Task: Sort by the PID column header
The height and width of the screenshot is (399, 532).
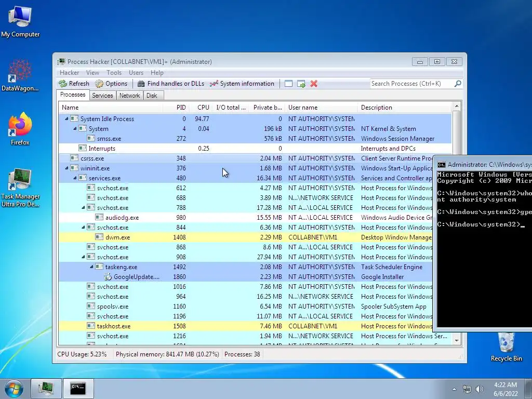Action: click(x=176, y=108)
